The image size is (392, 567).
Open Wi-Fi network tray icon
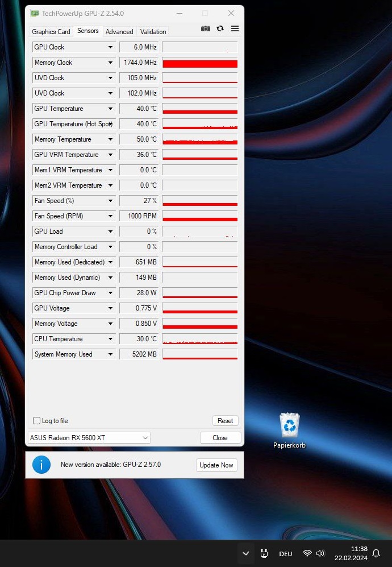(307, 553)
